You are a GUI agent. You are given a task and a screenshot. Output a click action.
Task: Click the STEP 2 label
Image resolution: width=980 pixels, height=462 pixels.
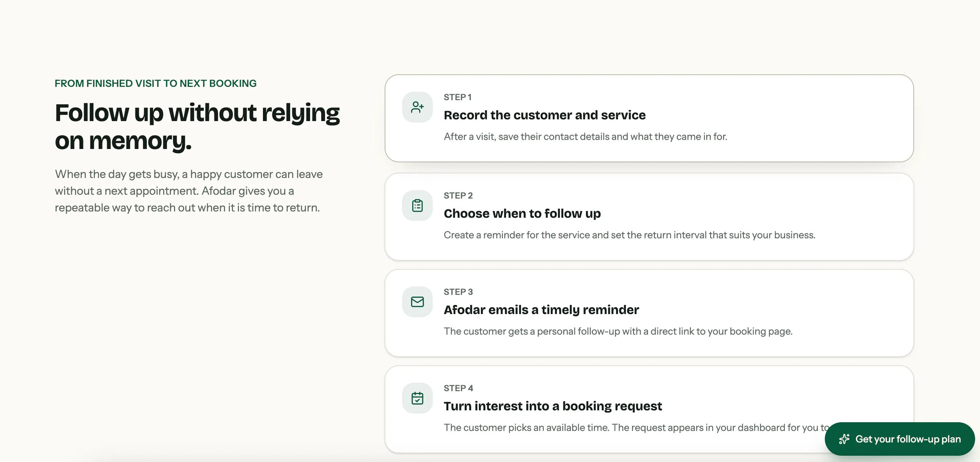click(x=458, y=196)
